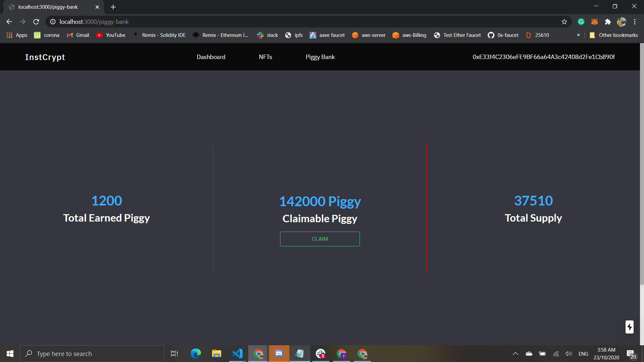Open Visual Studio Code from the taskbar
Viewport: 644px width, 362px height.
pos(237,354)
